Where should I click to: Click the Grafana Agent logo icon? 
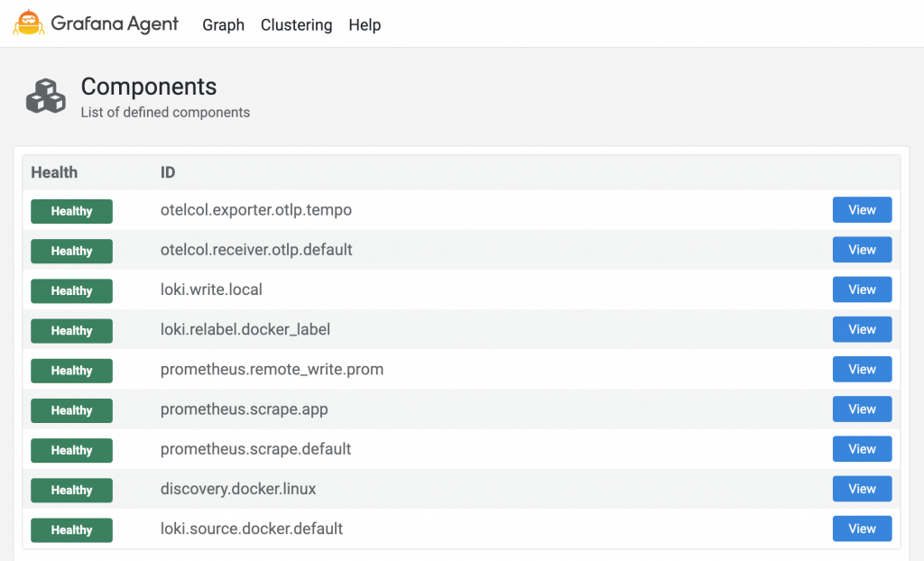(x=28, y=24)
